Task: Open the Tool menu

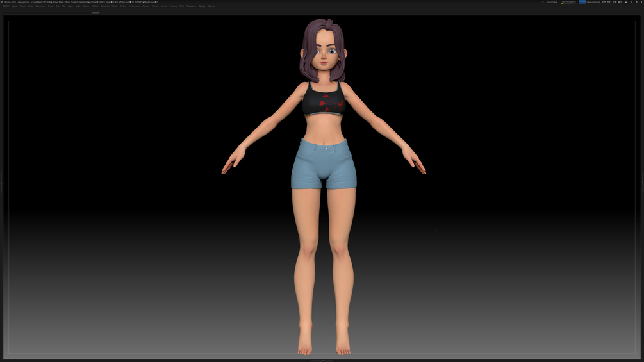Action: (x=181, y=6)
